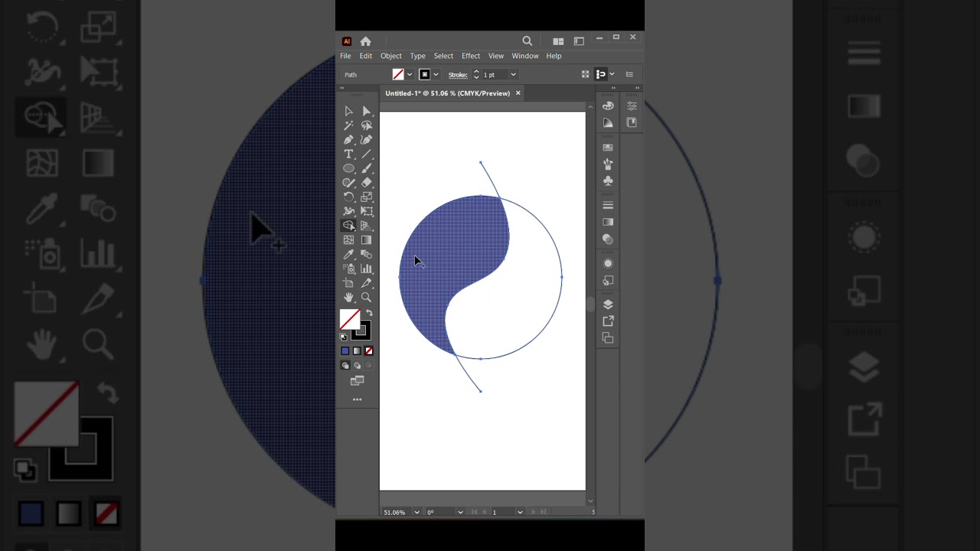Select the Symbol Sprayer tool
Viewport: 980px width, 551px height.
pos(348,269)
